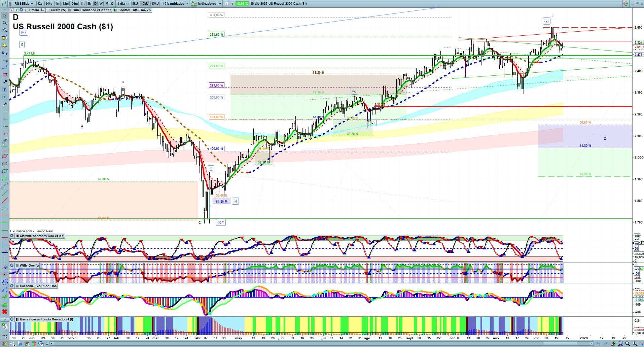Click the green thumbs-up icon
Viewport: 644px width, 347px height.
pos(5,304)
